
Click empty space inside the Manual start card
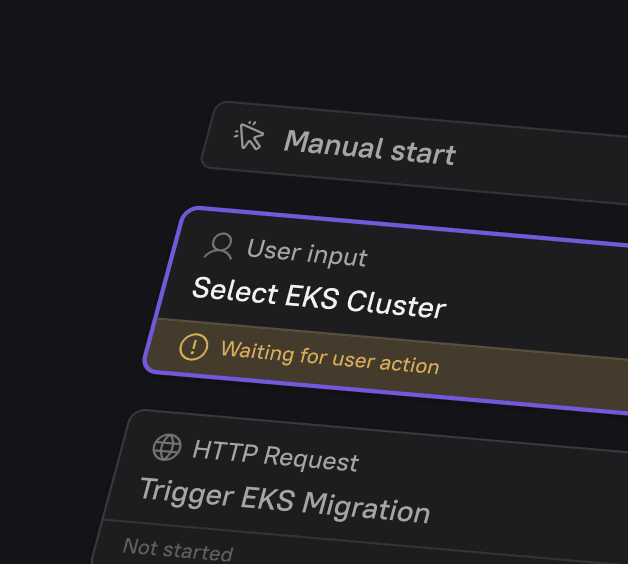pos(541,166)
